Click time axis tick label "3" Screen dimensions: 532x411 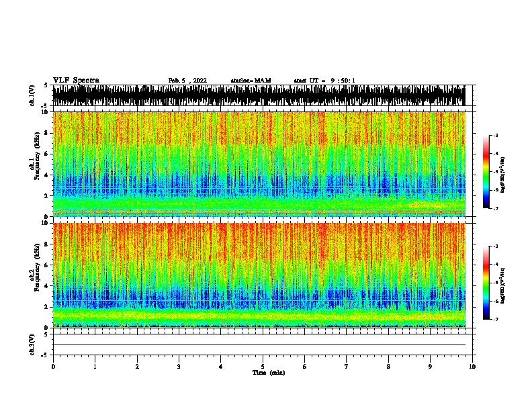pos(179,367)
